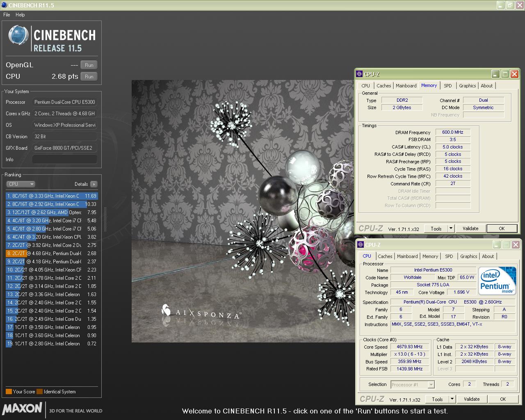
Task: Open the Help menu in Cinebench
Action: point(20,15)
